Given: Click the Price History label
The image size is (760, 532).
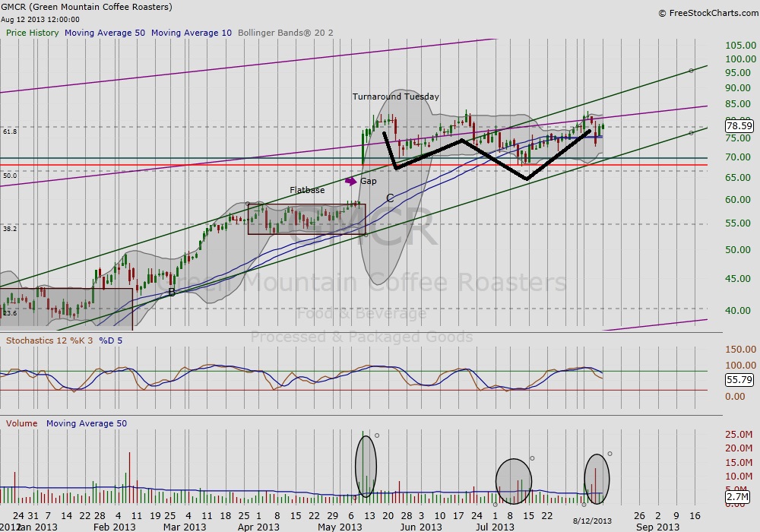Looking at the screenshot, I should 33,33.
